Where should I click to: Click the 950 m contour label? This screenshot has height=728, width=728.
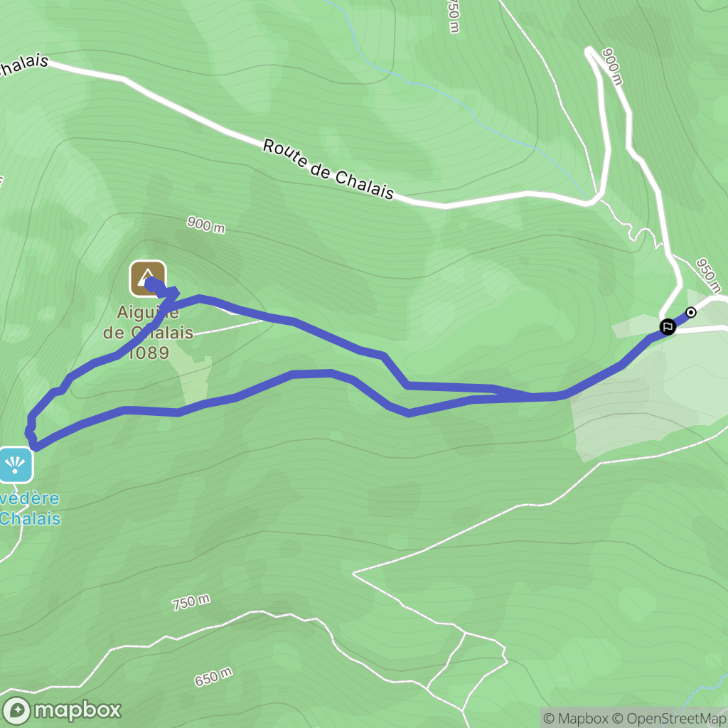click(709, 277)
